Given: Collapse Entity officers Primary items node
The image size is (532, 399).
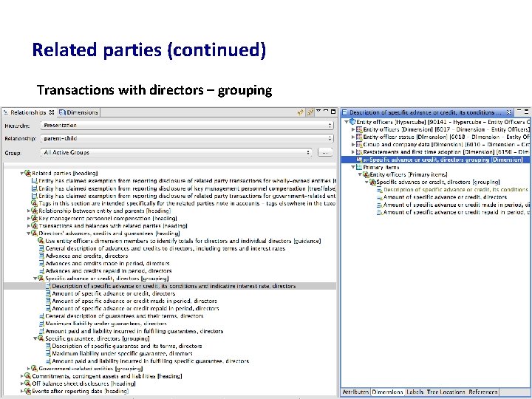Looking at the screenshot, I should (360, 174).
